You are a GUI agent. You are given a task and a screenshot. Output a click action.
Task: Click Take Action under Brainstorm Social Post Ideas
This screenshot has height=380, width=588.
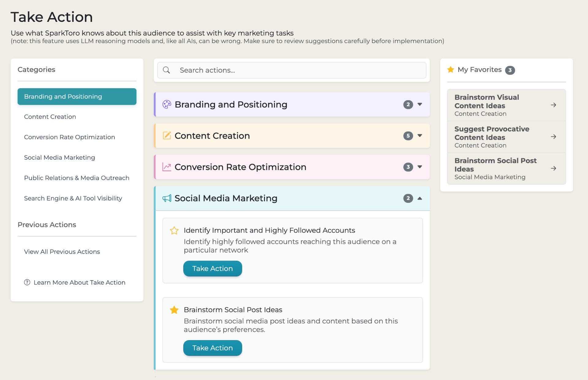[x=212, y=348]
